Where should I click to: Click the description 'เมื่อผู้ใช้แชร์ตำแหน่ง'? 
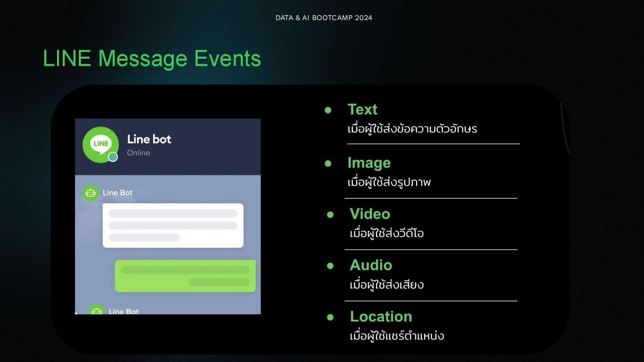click(397, 336)
